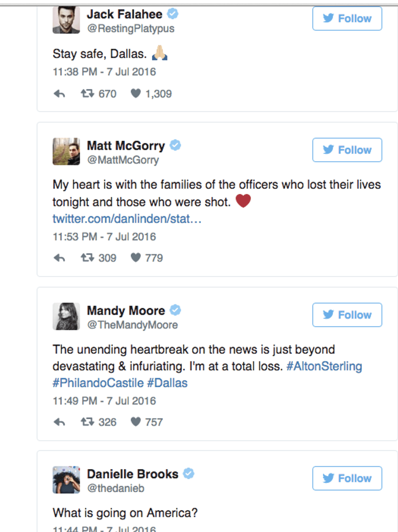The width and height of the screenshot is (398, 532).
Task: Retweet Matt McGorry's tweet
Action: coord(87,258)
